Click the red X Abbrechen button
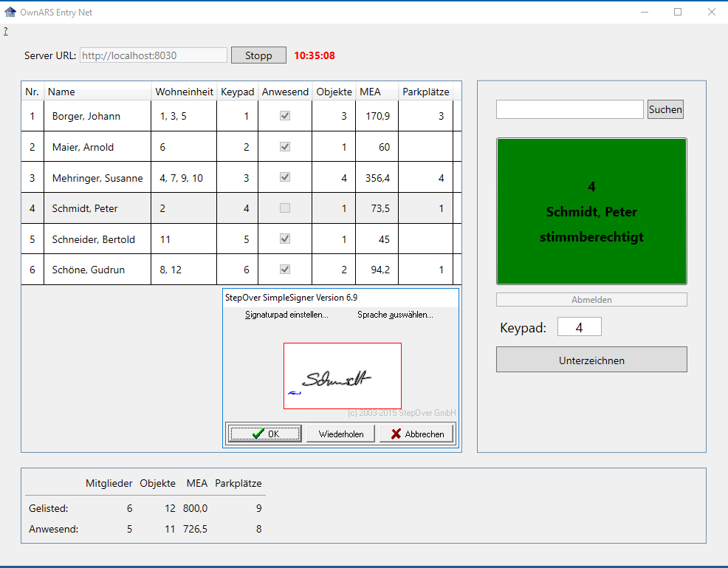Image resolution: width=728 pixels, height=568 pixels. tap(417, 434)
